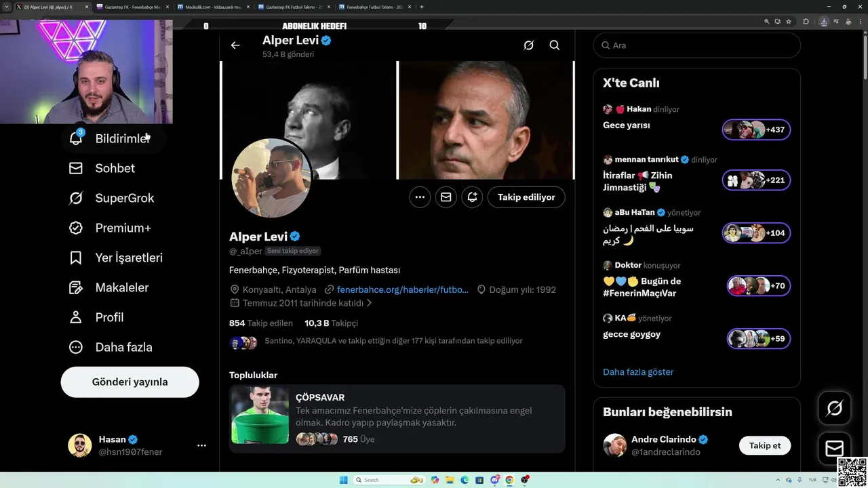Open Profil person icon in sidebar
The image size is (868, 488).
pyautogui.click(x=76, y=317)
